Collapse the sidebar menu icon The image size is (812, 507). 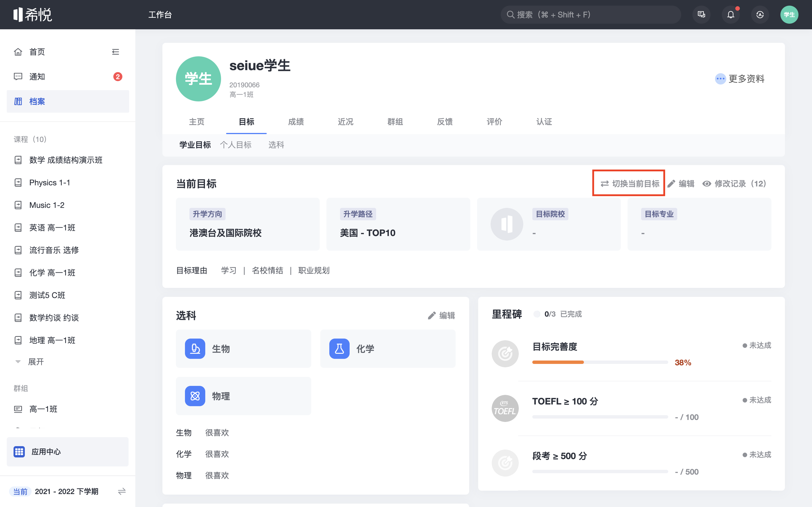[115, 52]
